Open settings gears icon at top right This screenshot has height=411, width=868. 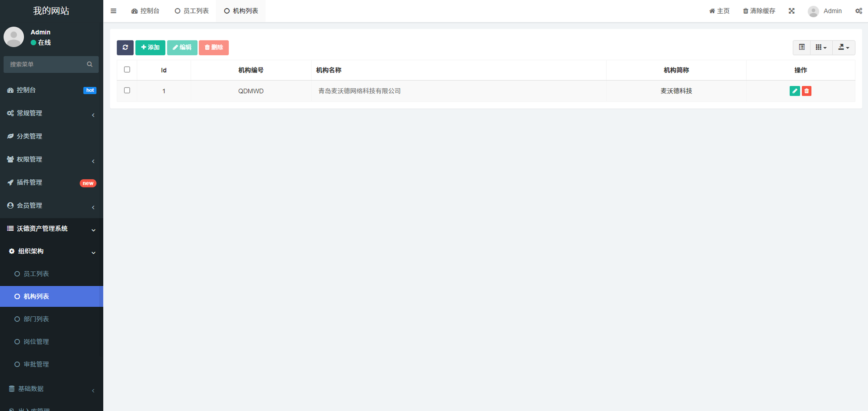(x=858, y=11)
